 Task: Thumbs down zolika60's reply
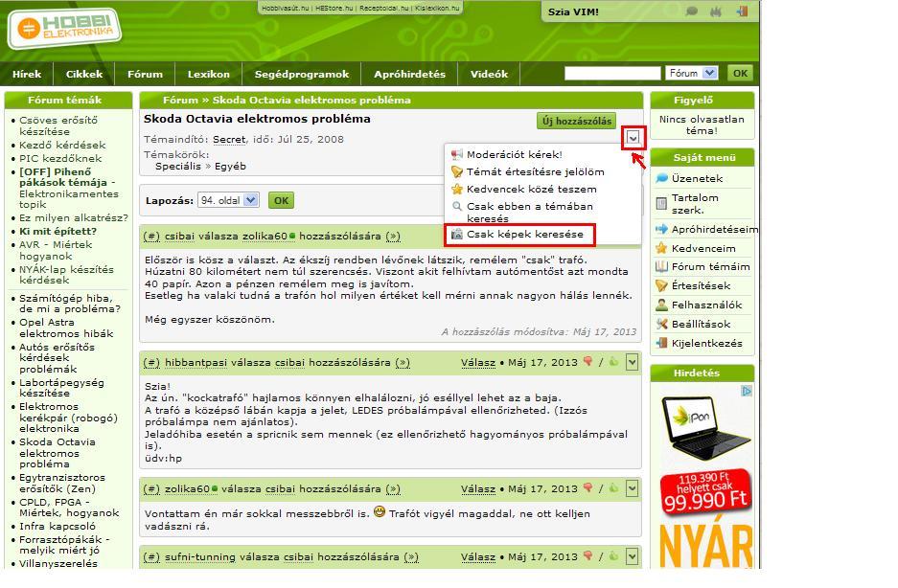coord(587,487)
